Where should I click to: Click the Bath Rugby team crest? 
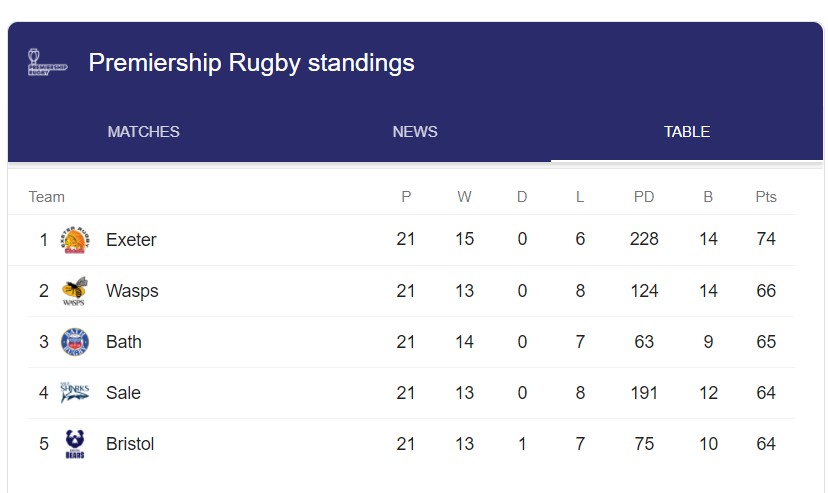(75, 342)
